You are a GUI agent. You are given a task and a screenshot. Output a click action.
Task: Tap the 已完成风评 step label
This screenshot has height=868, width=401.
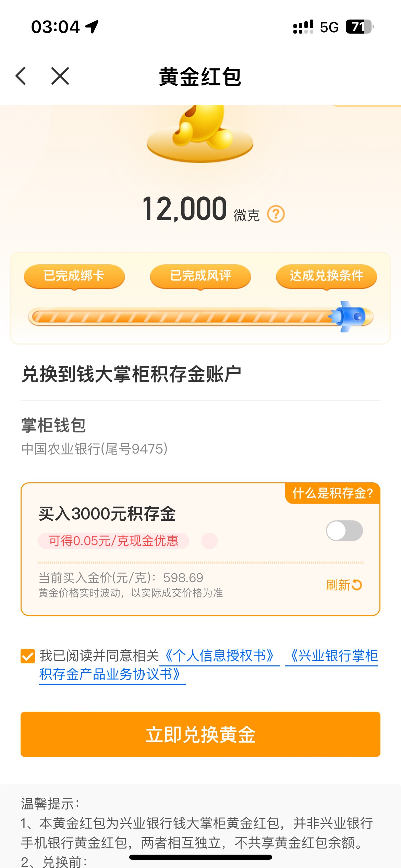pyautogui.click(x=200, y=276)
